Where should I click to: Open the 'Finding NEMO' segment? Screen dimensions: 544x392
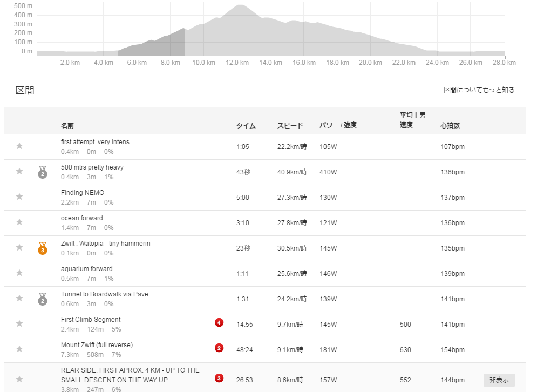click(83, 192)
